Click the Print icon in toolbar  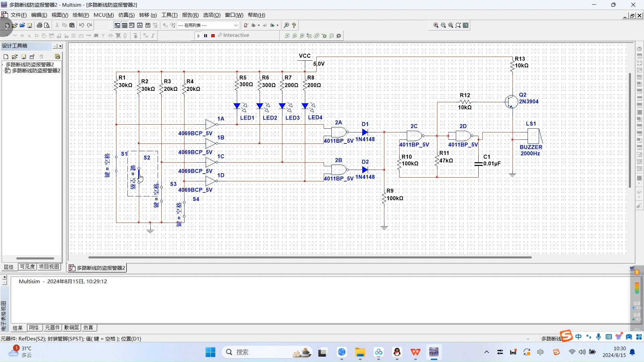pyautogui.click(x=40, y=25)
